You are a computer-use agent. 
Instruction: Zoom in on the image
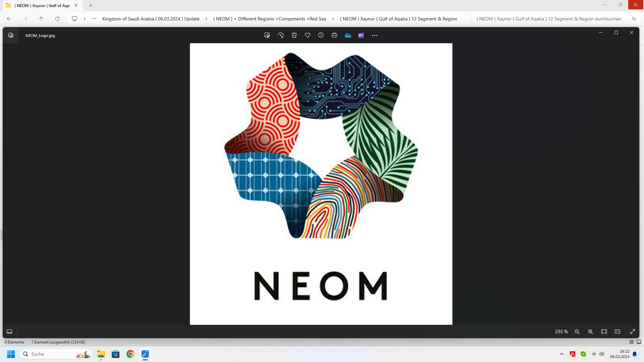591,331
